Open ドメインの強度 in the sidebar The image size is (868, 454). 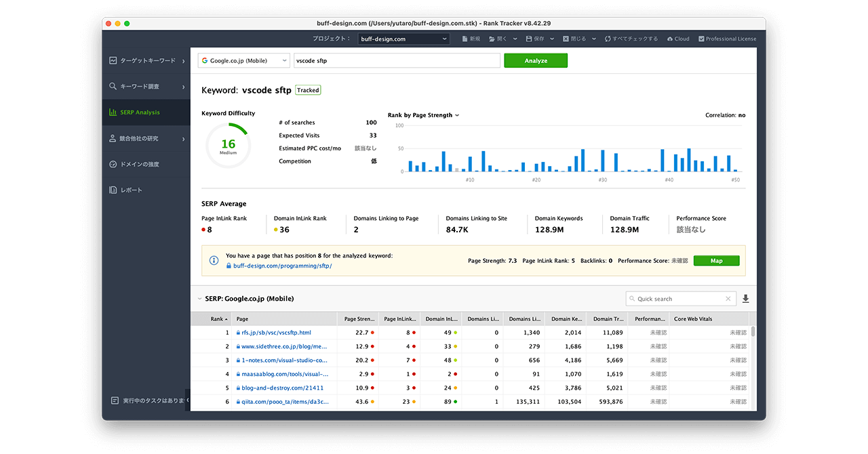[x=140, y=165]
